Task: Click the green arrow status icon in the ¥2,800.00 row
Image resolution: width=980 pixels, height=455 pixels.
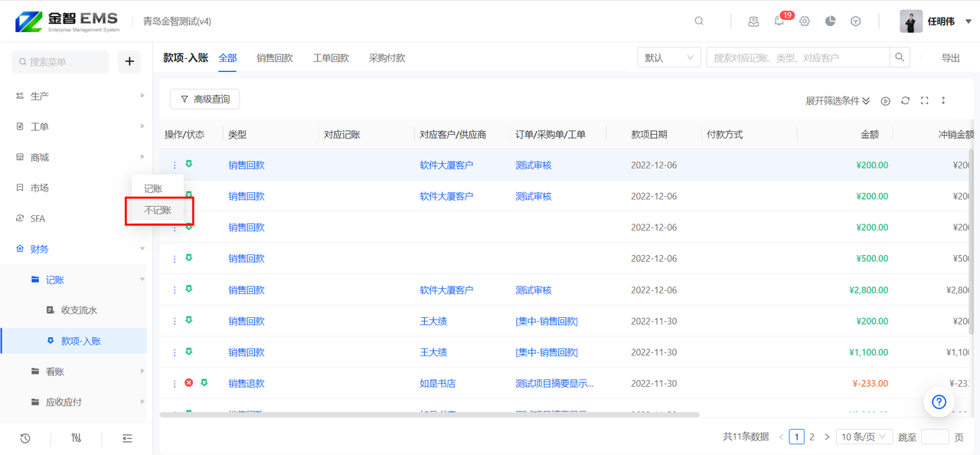Action: [x=188, y=290]
